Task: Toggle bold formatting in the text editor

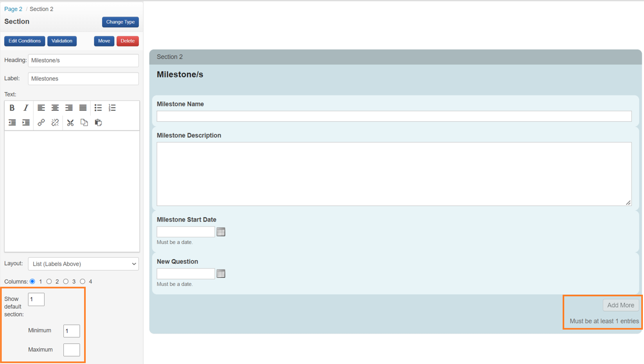Action: [x=12, y=108]
